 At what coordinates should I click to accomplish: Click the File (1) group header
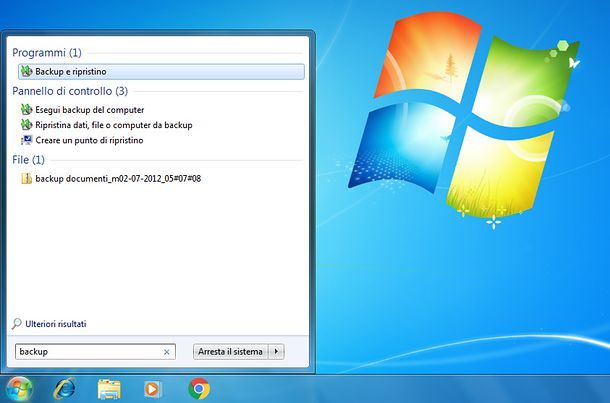coord(28,160)
